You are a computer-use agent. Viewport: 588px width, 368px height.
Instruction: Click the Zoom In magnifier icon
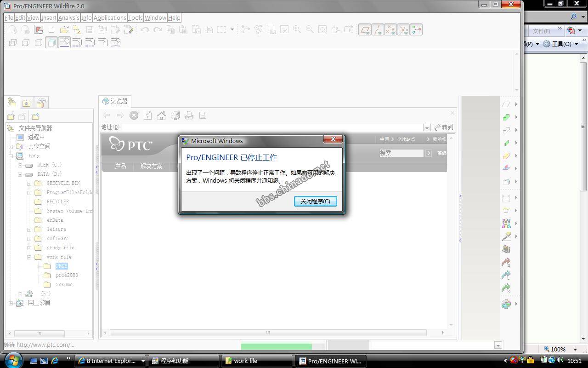tap(297, 29)
